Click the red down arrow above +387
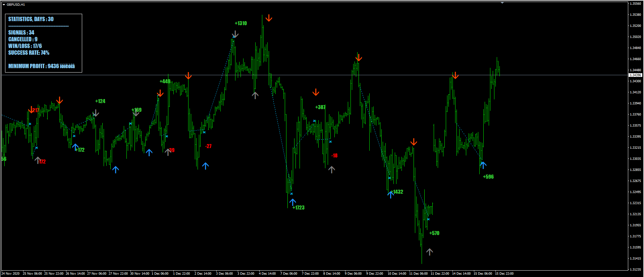 tap(316, 92)
